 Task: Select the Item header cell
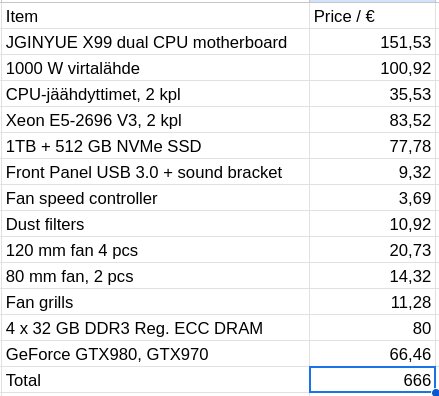(156, 16)
